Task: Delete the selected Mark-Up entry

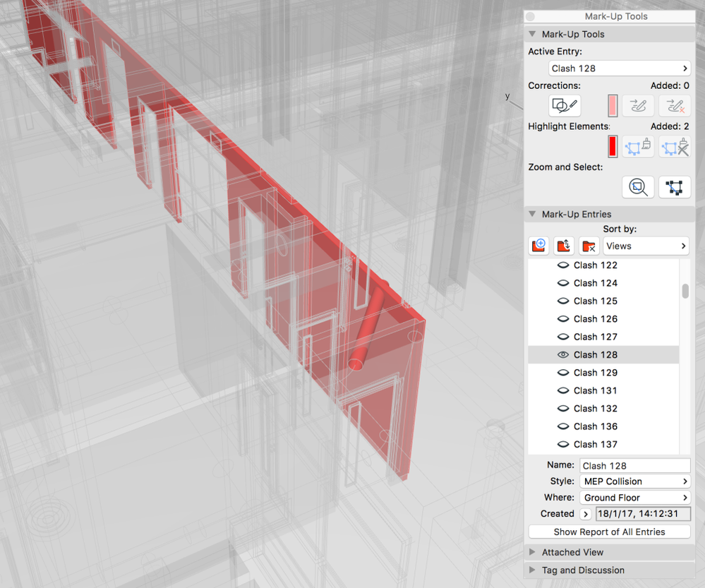Action: pos(589,246)
